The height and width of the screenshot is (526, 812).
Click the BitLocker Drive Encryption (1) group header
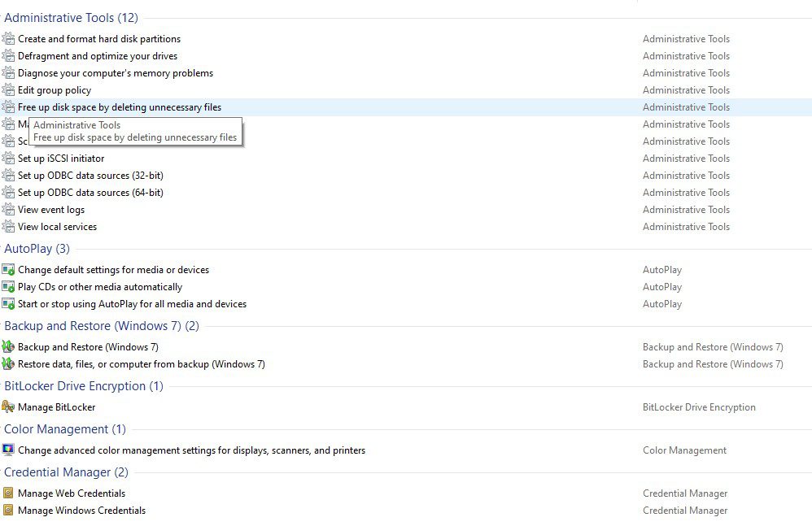click(83, 386)
